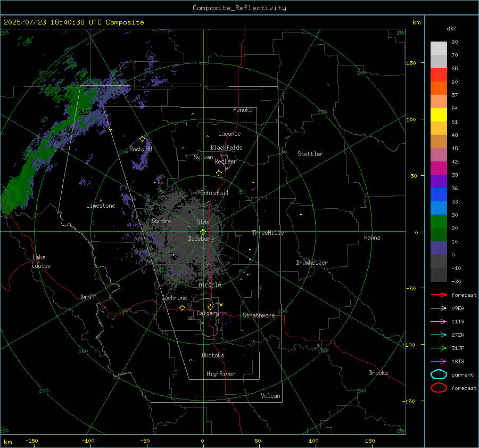Select the white 09EA arrow icon
This screenshot has width=479, height=448.
439,308
